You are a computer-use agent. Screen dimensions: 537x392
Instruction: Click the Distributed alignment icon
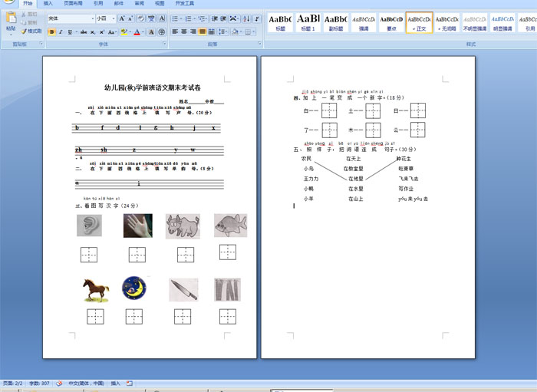click(x=212, y=32)
